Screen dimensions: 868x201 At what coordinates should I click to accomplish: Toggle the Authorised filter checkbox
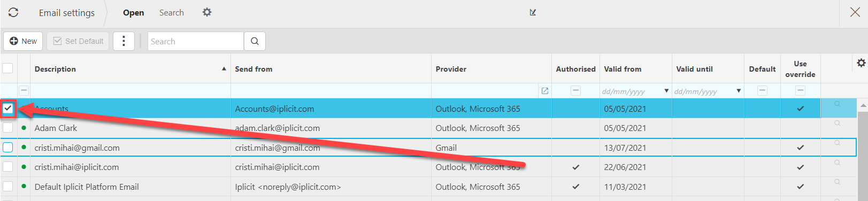tap(575, 90)
